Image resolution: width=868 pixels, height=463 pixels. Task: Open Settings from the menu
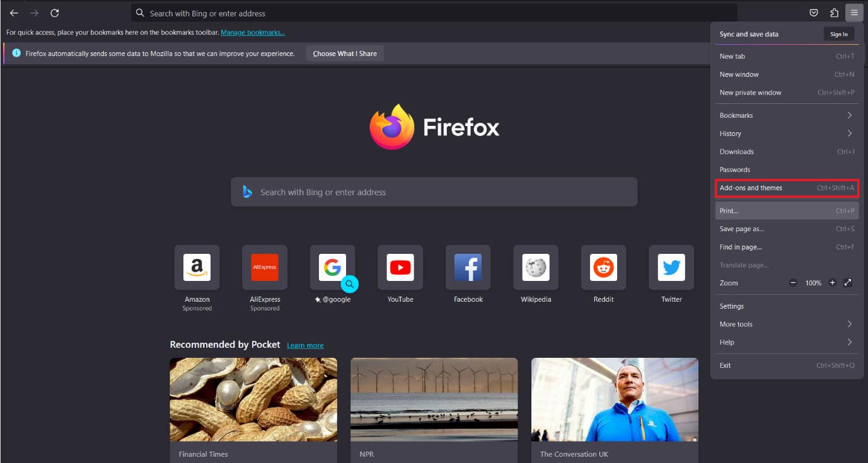[787, 306]
